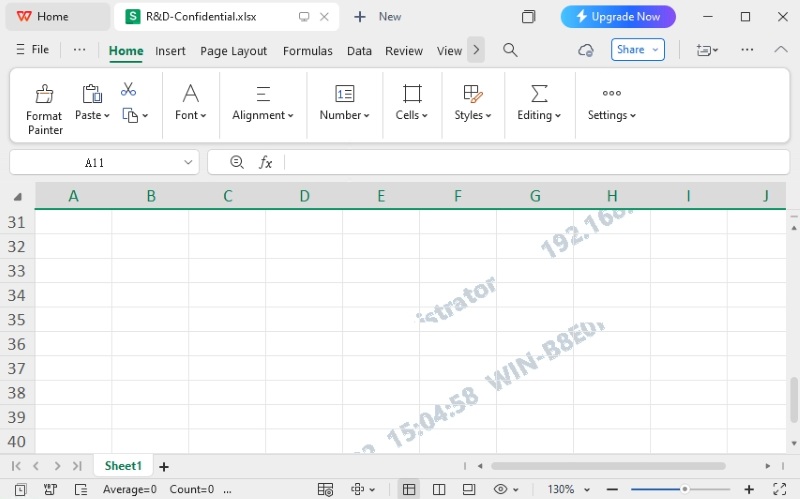Toggle full screen mode icon
The image size is (800, 499).
(x=780, y=489)
